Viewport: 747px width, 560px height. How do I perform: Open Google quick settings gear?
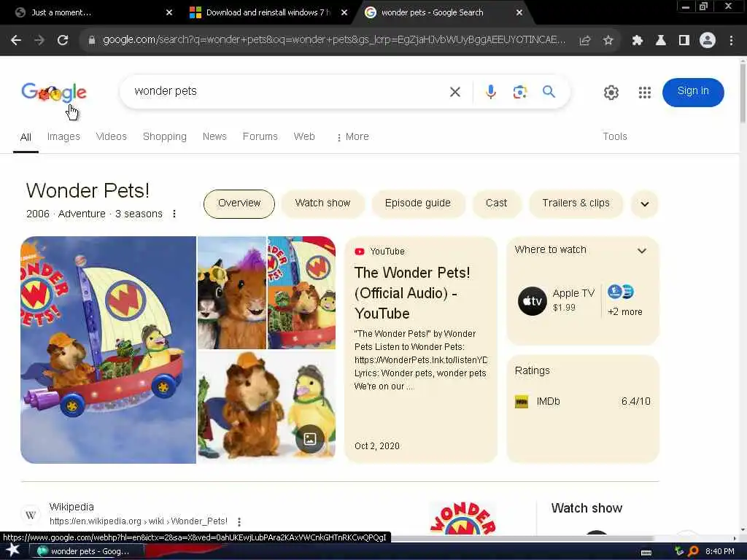point(611,93)
